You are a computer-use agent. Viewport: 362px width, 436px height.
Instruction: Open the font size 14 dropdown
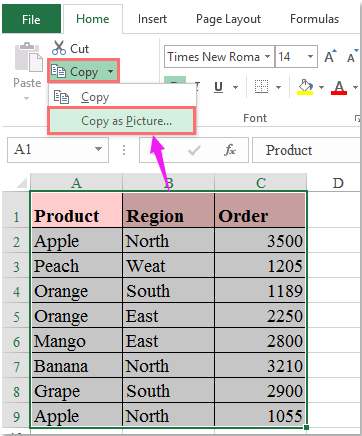click(310, 57)
